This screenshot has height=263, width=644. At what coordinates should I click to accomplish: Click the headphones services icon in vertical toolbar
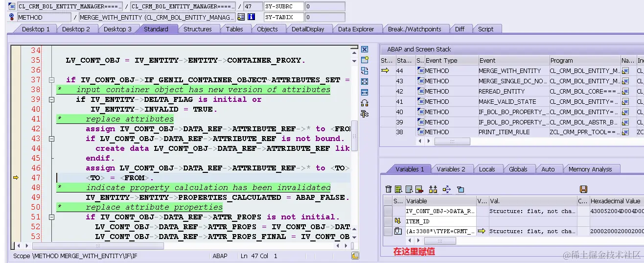point(364,103)
